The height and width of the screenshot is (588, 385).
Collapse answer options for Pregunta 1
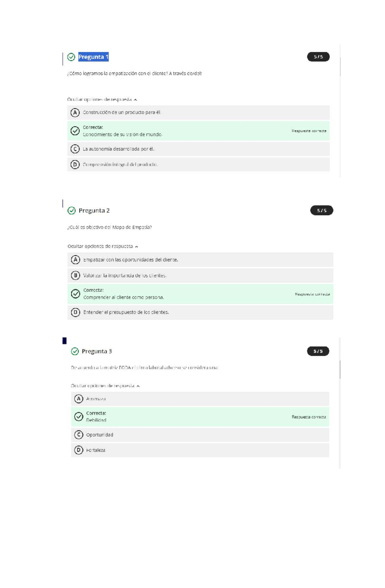pyautogui.click(x=102, y=100)
